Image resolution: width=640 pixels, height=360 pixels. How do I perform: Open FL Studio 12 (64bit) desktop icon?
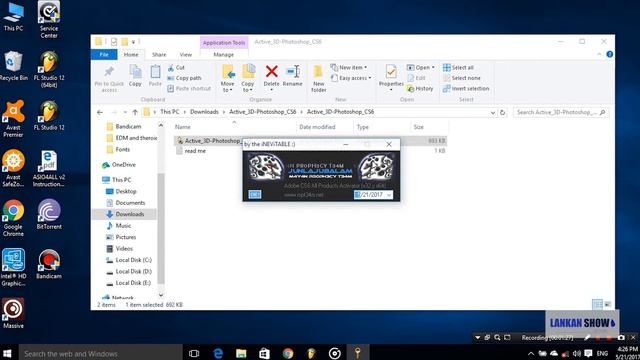(x=49, y=70)
